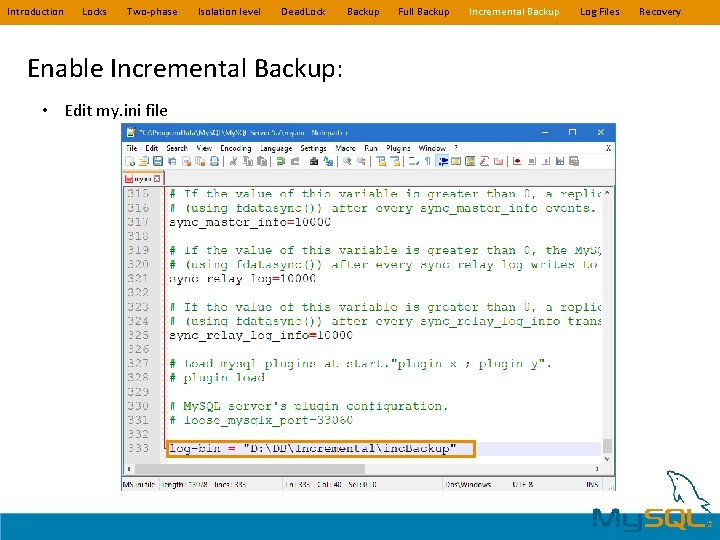The image size is (720, 540).
Task: Open the ? help menu
Action: click(x=456, y=148)
